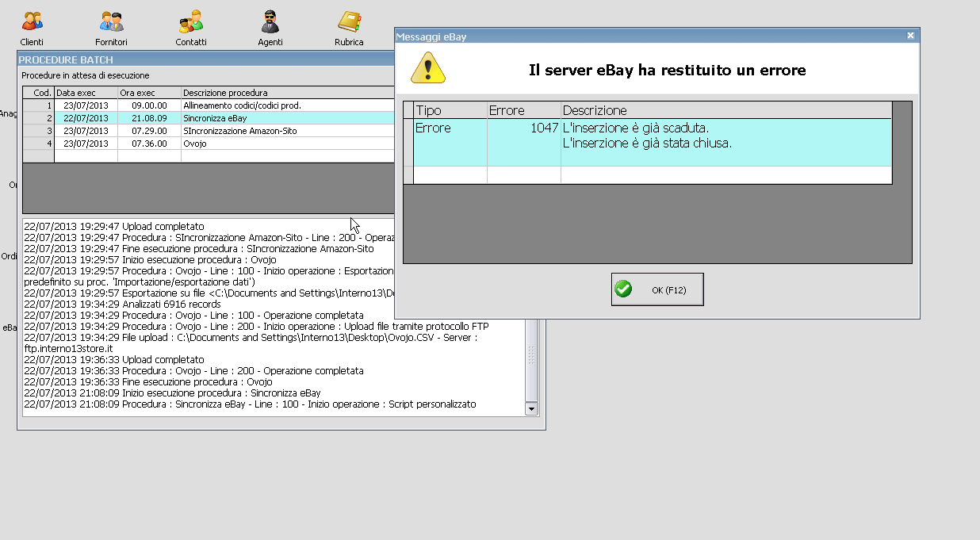
Task: Click the 09.00.00 time cell
Action: tap(149, 105)
